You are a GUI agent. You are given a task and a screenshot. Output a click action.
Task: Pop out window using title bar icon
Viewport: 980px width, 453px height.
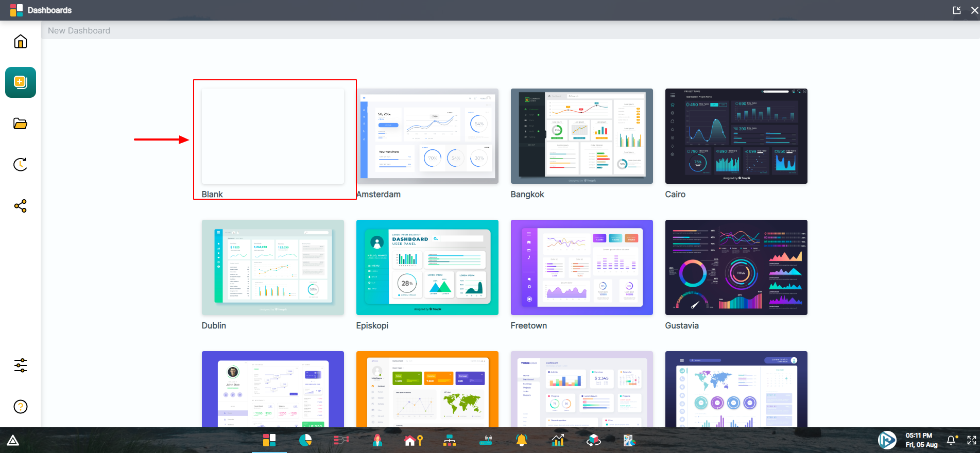(957, 10)
